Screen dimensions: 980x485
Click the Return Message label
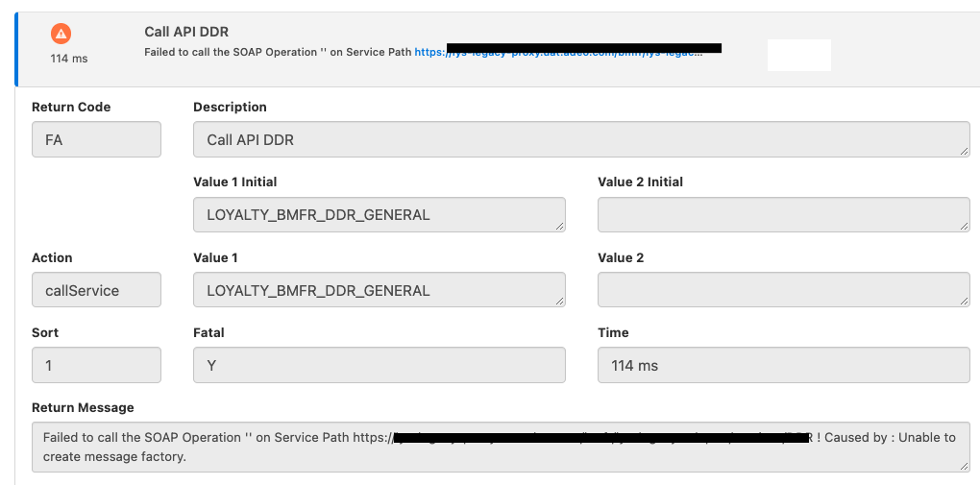[83, 407]
